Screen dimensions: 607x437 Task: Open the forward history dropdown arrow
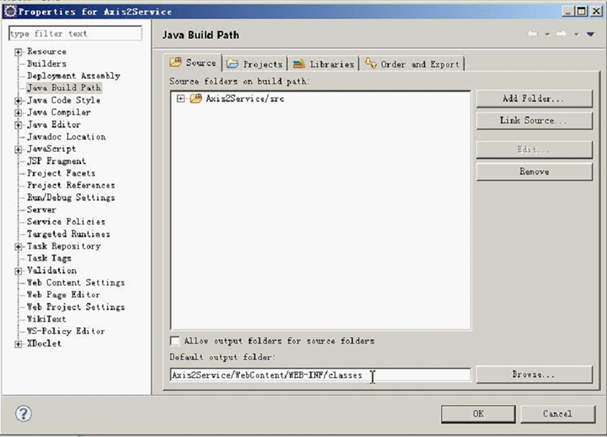(x=576, y=34)
